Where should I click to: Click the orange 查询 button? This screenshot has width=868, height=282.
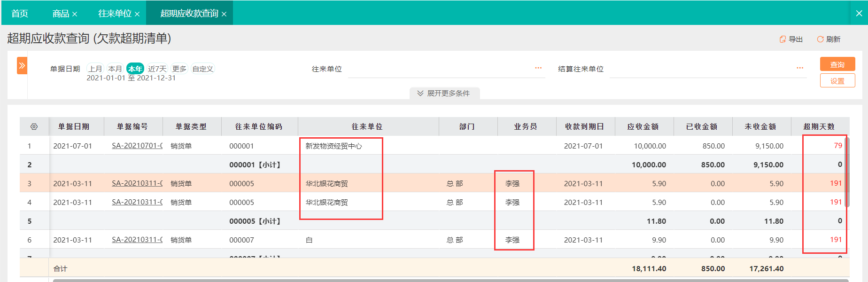(837, 64)
